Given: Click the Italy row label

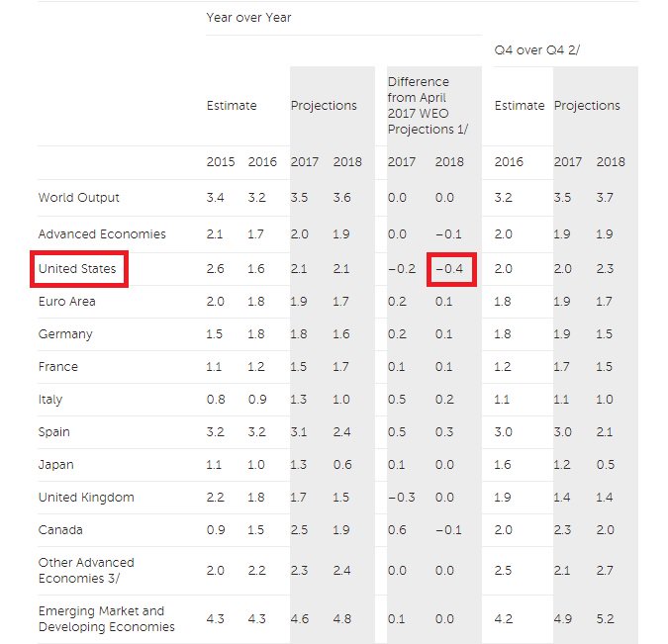Looking at the screenshot, I should pyautogui.click(x=50, y=399).
